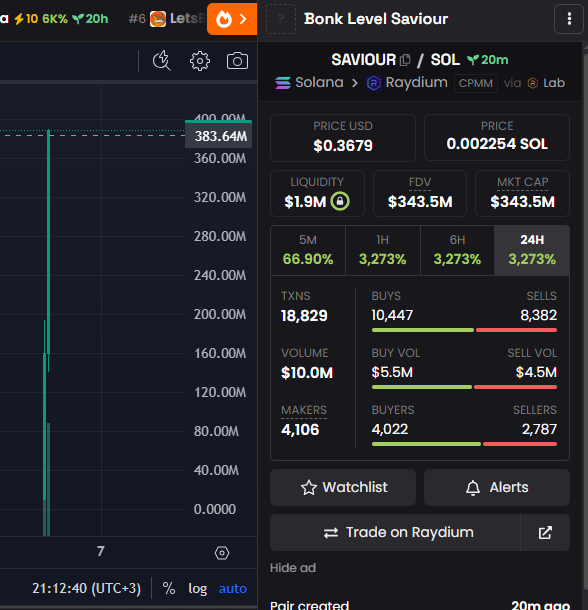Image resolution: width=588 pixels, height=610 pixels.
Task: Click the Hide ad link
Action: [x=293, y=568]
